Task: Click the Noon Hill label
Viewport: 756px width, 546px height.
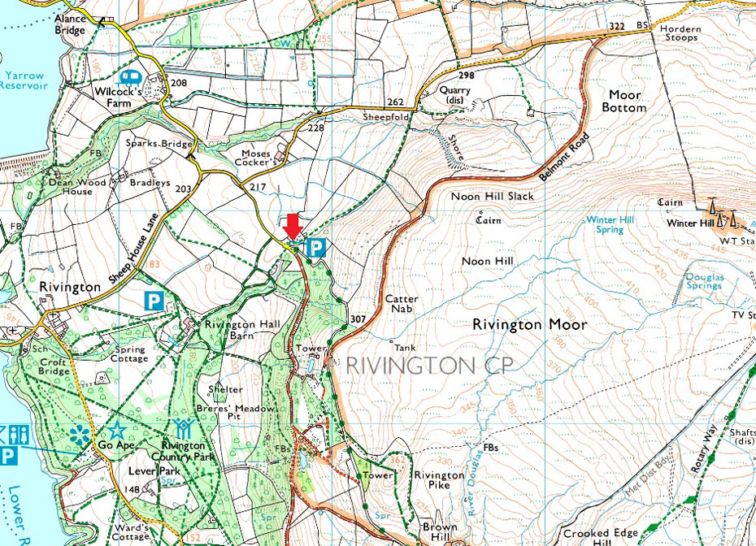Action: [x=488, y=261]
